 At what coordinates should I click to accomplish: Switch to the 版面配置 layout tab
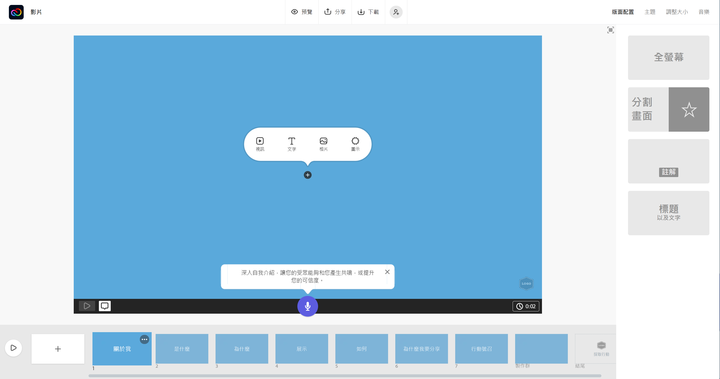[x=623, y=12]
